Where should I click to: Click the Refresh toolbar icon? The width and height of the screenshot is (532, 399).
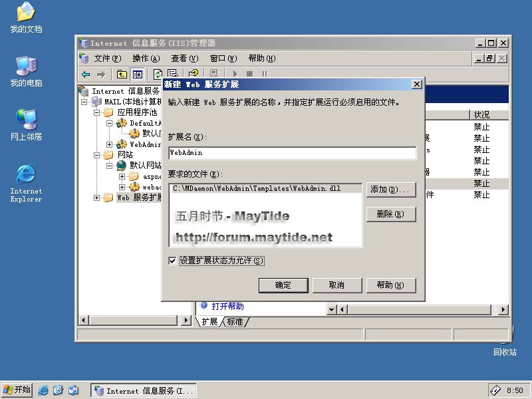(158, 74)
